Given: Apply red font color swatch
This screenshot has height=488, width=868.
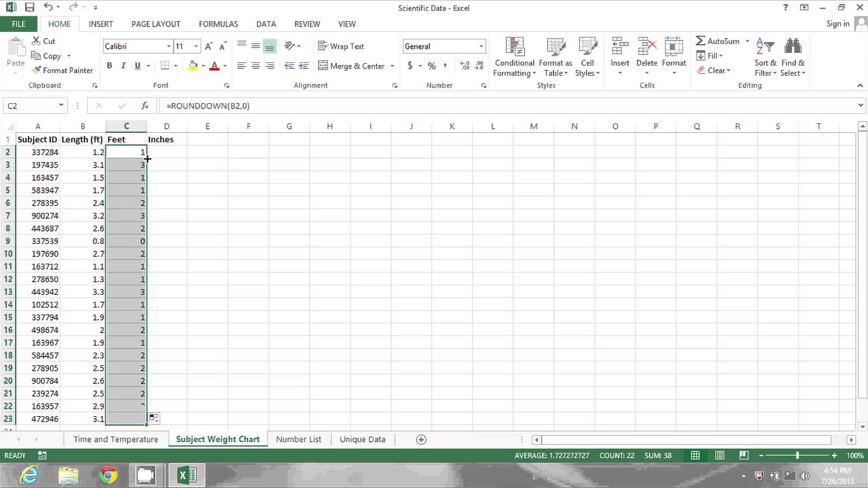Looking at the screenshot, I should [x=214, y=66].
